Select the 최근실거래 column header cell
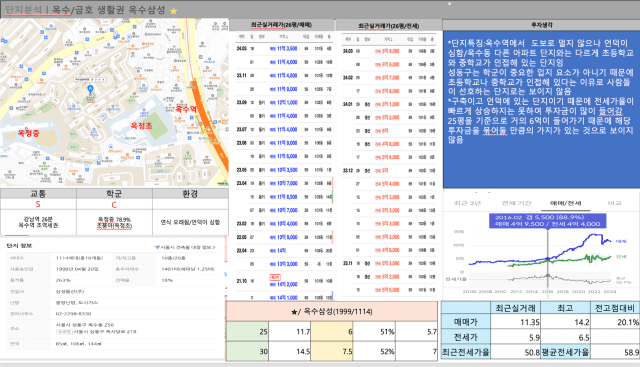 tap(516, 308)
